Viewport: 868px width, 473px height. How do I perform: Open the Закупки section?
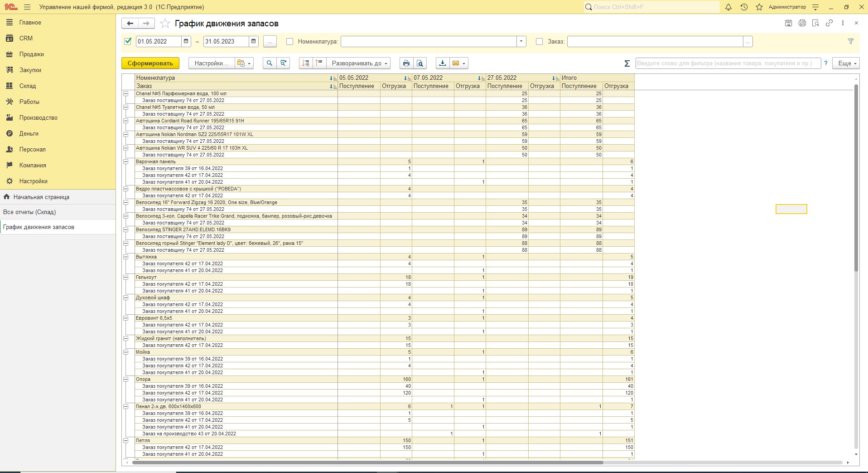tap(58, 70)
